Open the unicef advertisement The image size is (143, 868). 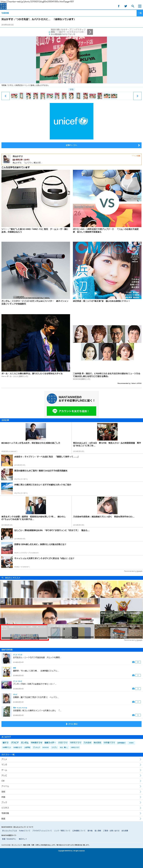pos(72,121)
